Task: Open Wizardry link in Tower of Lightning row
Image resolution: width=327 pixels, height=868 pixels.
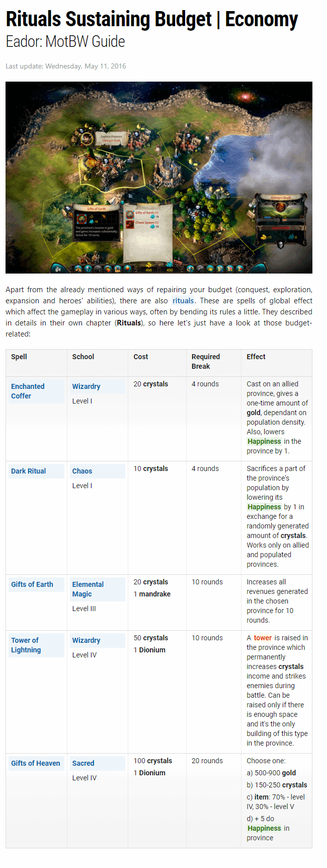Action: pos(86,640)
